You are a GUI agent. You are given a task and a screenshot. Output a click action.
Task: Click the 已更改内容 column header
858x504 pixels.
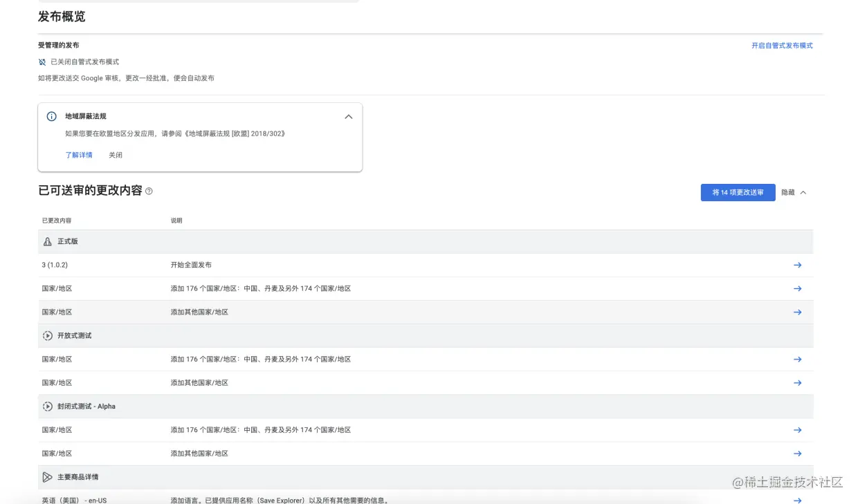pos(57,221)
